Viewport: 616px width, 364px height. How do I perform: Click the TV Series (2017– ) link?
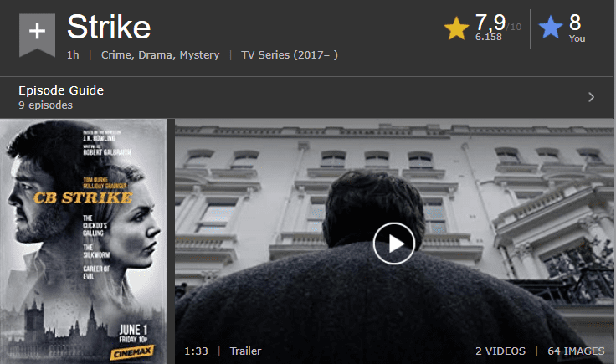click(289, 55)
